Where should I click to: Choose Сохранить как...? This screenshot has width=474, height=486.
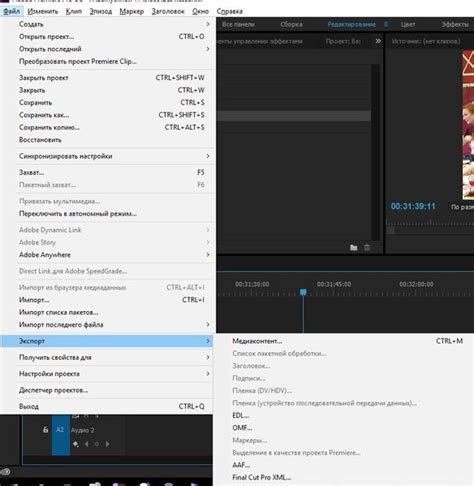click(107, 115)
